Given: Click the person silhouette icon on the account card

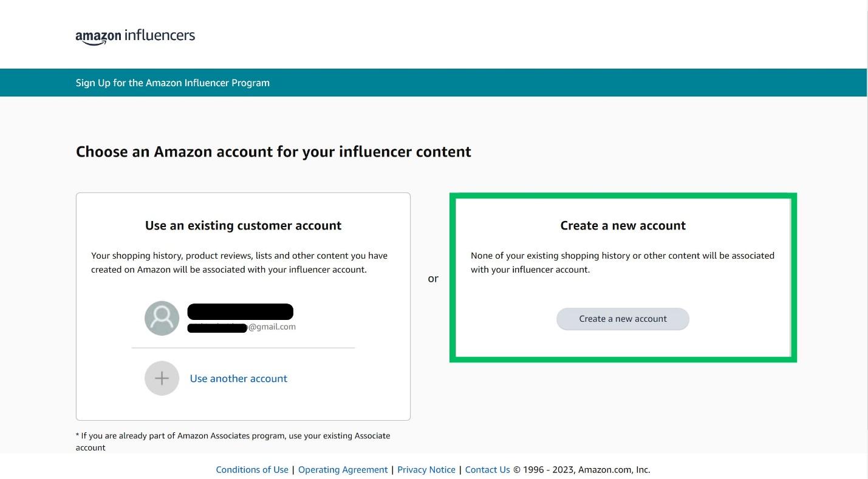Looking at the screenshot, I should [162, 318].
